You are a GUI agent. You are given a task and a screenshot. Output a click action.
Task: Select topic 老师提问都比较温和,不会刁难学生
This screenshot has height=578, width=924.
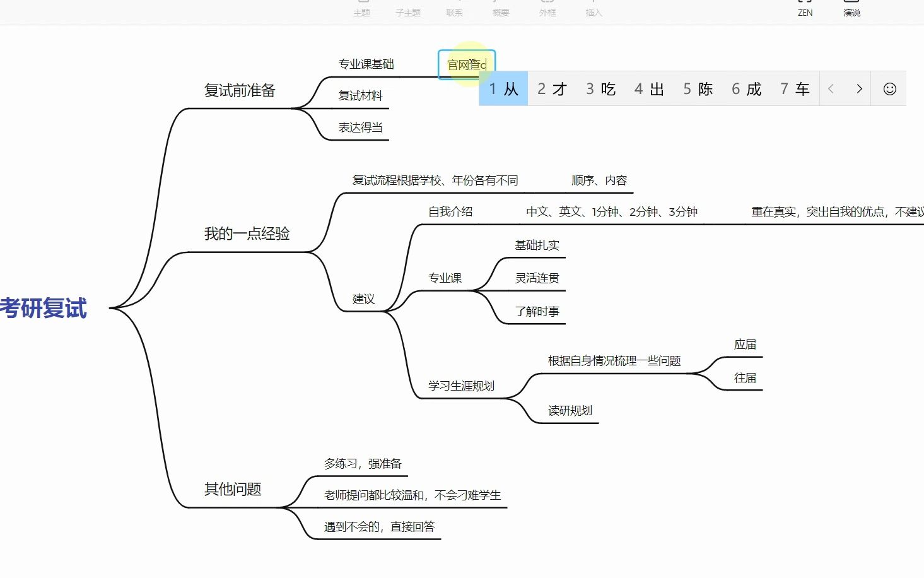412,495
